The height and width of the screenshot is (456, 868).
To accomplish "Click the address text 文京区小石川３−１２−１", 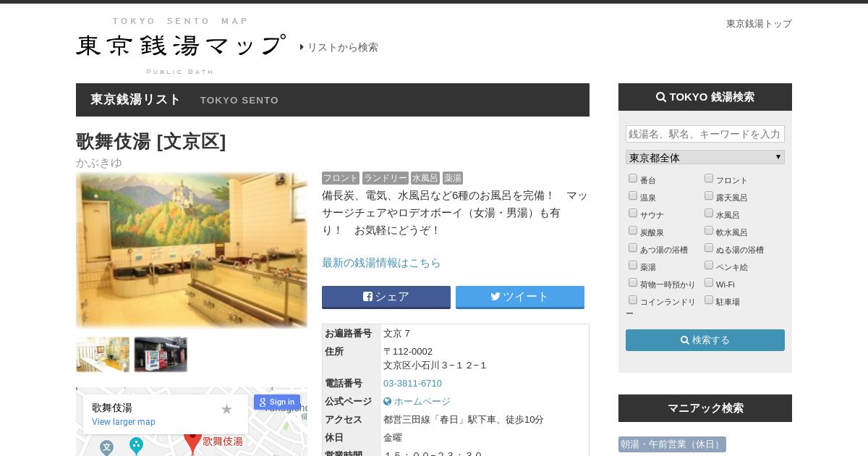I will pos(435,366).
